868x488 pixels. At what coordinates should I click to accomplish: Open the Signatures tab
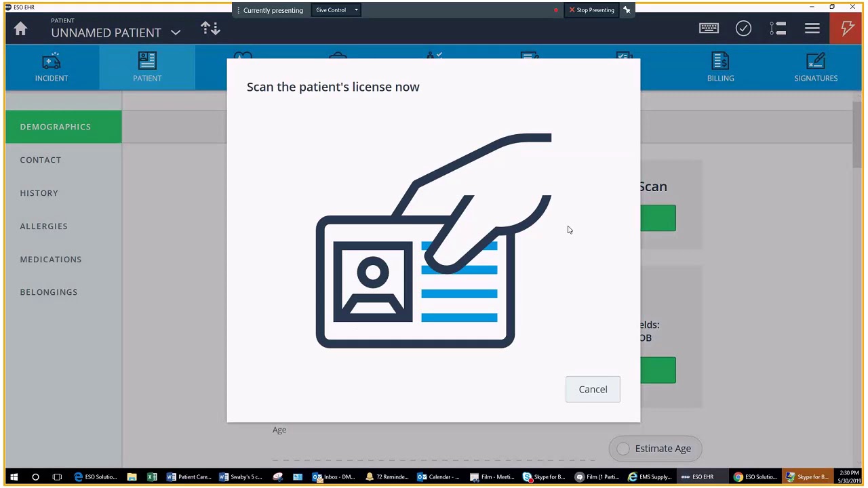point(816,68)
